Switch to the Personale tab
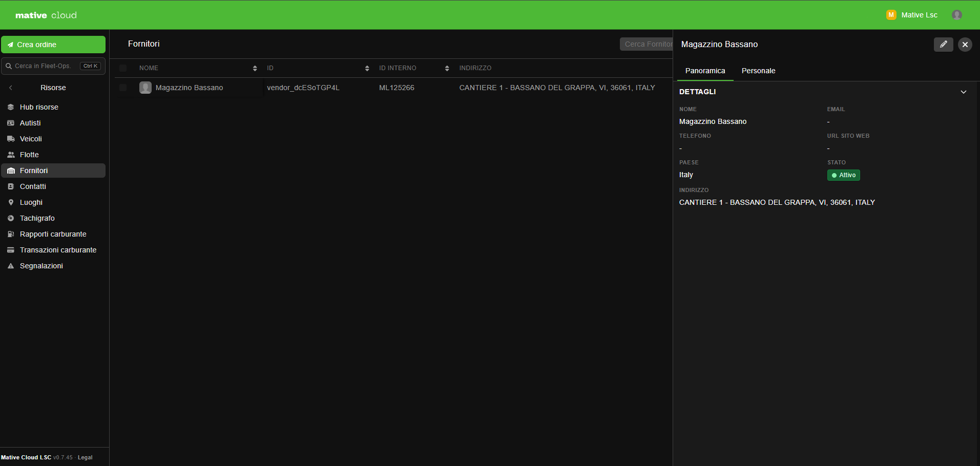Image resolution: width=980 pixels, height=466 pixels. click(758, 71)
